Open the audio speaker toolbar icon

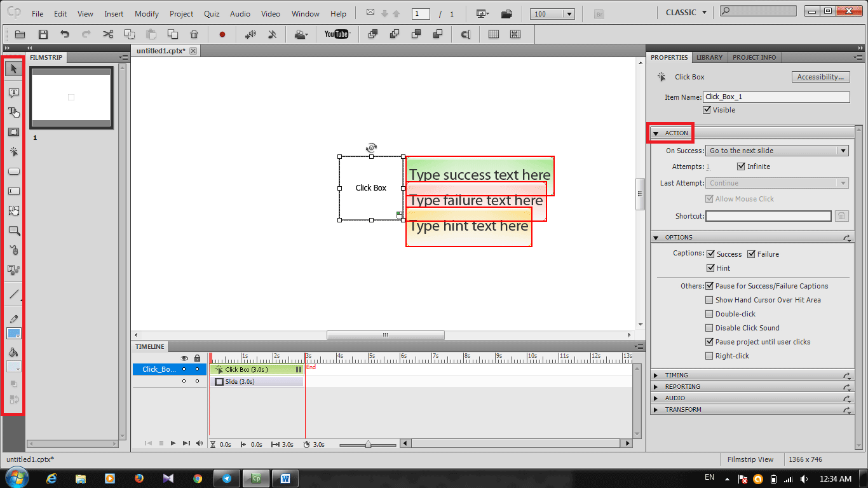(251, 34)
